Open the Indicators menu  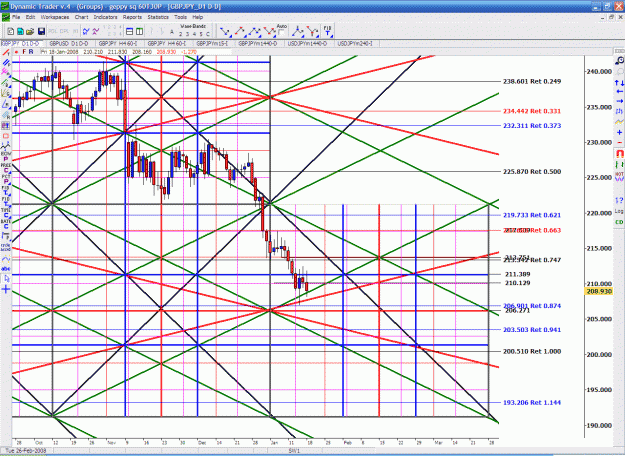pyautogui.click(x=106, y=17)
